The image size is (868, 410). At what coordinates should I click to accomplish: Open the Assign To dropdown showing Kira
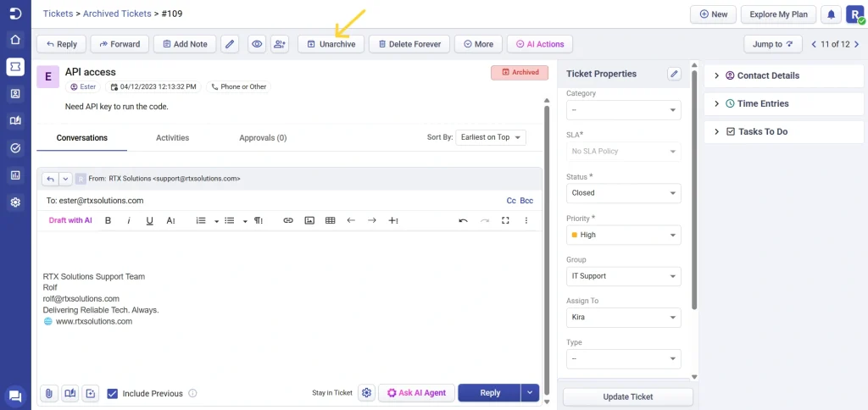tap(623, 318)
